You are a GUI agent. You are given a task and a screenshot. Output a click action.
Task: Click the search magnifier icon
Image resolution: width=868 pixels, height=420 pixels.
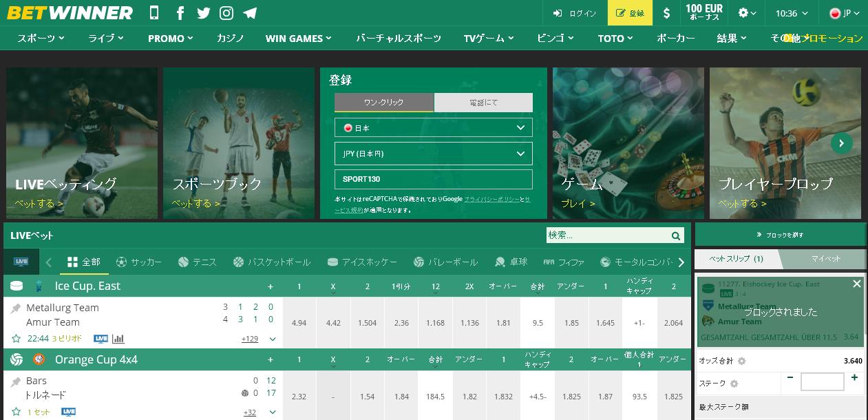point(676,235)
